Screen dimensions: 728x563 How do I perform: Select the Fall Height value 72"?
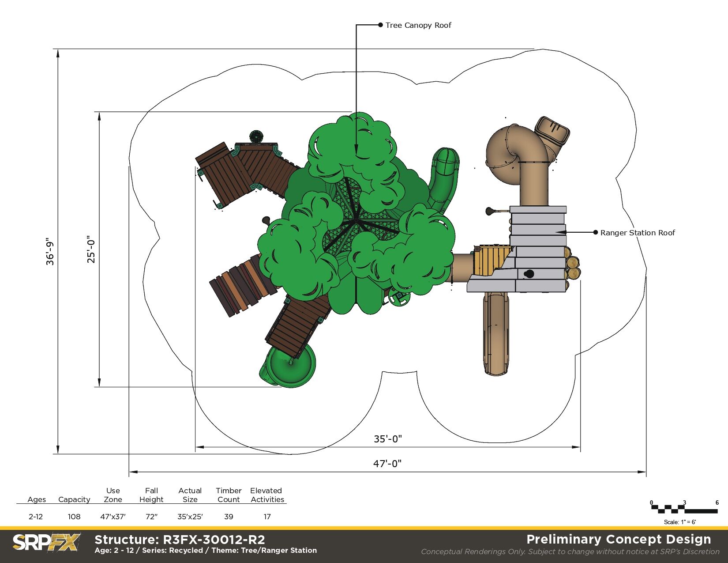151,517
